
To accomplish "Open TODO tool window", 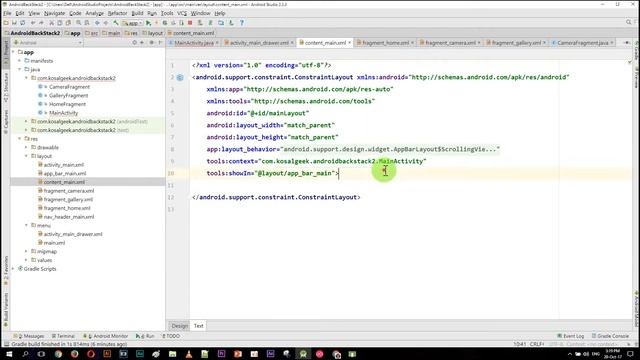I will (x=171, y=336).
